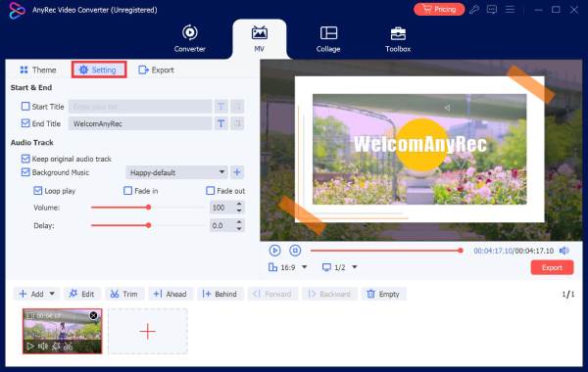Open font settings for End Title
The image size is (588, 372).
[x=220, y=123]
